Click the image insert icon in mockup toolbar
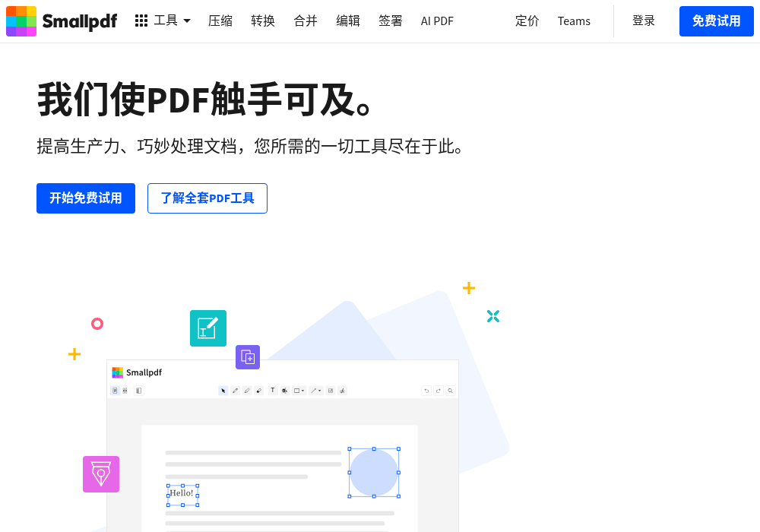Image resolution: width=760 pixels, height=532 pixels. pos(331,391)
